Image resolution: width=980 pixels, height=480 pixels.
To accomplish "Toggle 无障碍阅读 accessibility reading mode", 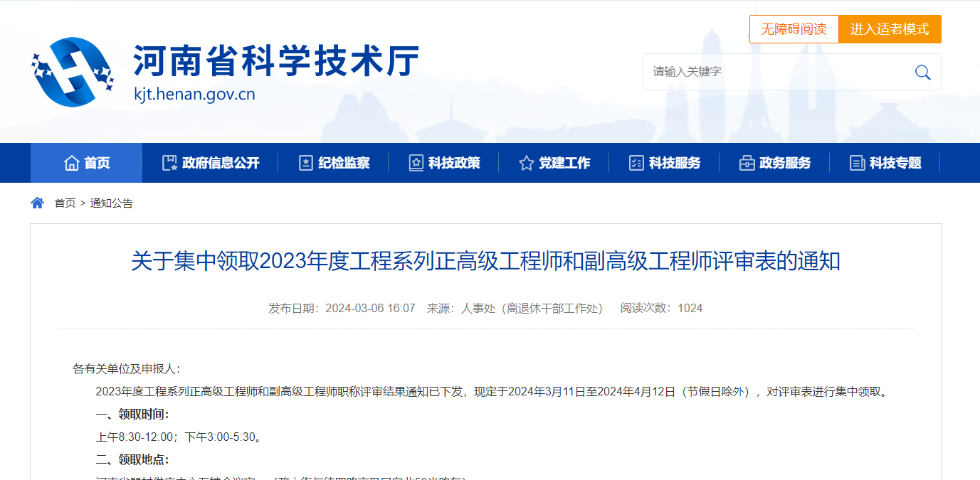I will pos(794,29).
